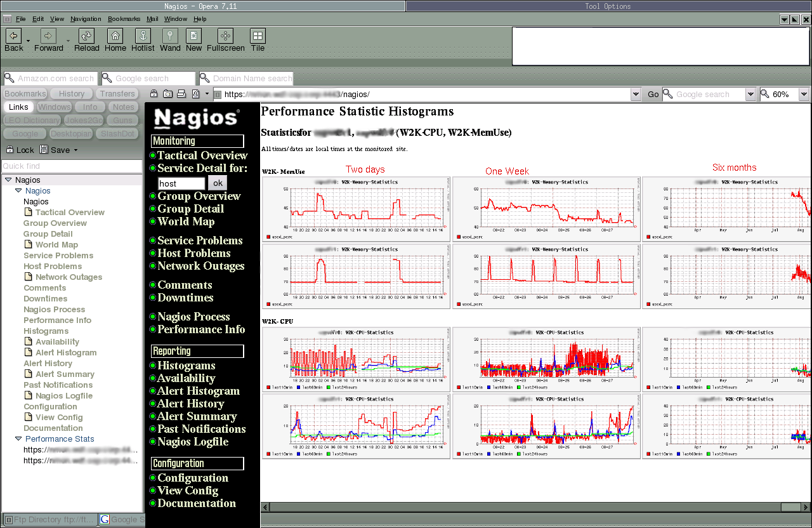
Task: Click the printer icon by the address bar
Action: (181, 94)
